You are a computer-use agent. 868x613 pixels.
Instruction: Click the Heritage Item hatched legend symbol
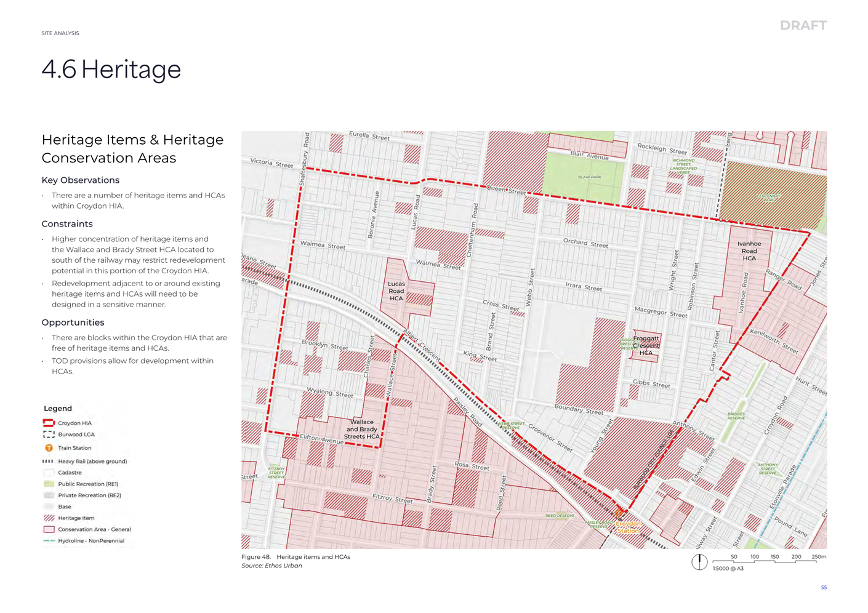coord(49,518)
